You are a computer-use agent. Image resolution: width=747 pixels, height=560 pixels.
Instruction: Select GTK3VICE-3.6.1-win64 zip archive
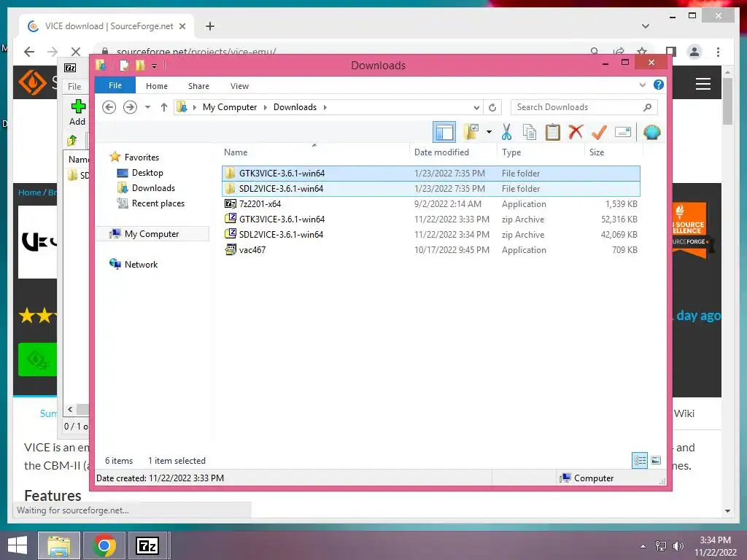pyautogui.click(x=431, y=219)
